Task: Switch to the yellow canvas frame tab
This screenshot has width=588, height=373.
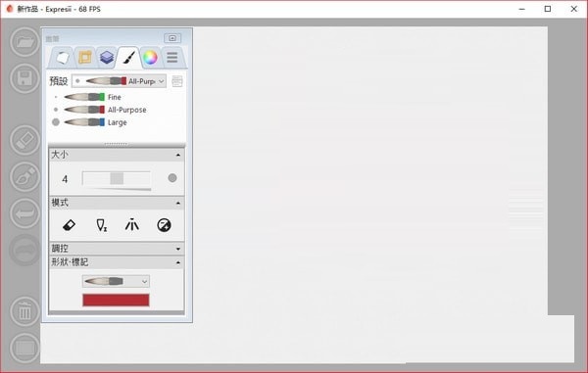Action: coord(84,58)
